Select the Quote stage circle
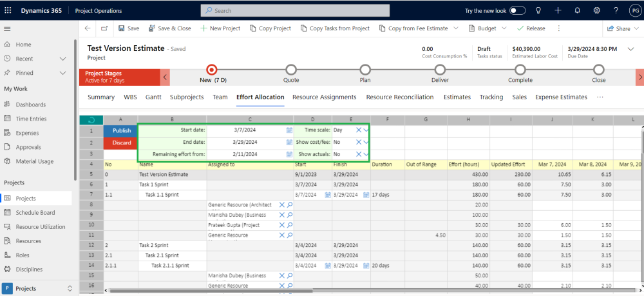Image resolution: width=644 pixels, height=296 pixels. coord(291,70)
